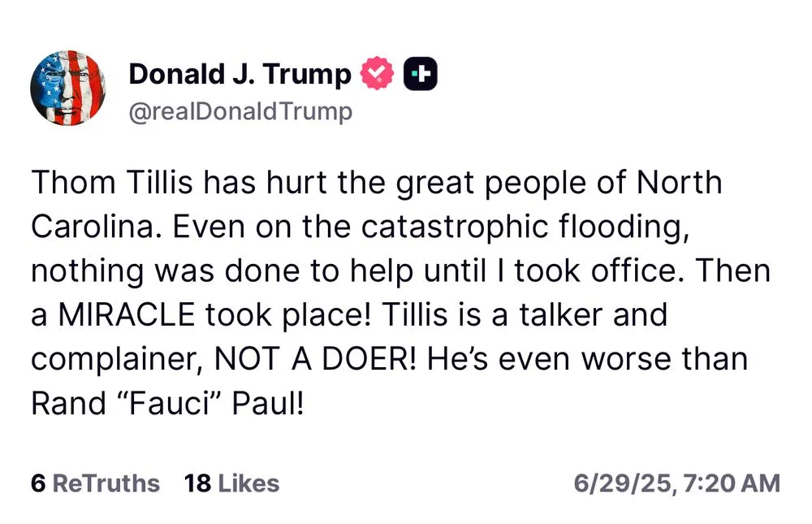This screenshot has height=524, width=812.
Task: Click the dark plus badge icon
Action: pos(420,75)
